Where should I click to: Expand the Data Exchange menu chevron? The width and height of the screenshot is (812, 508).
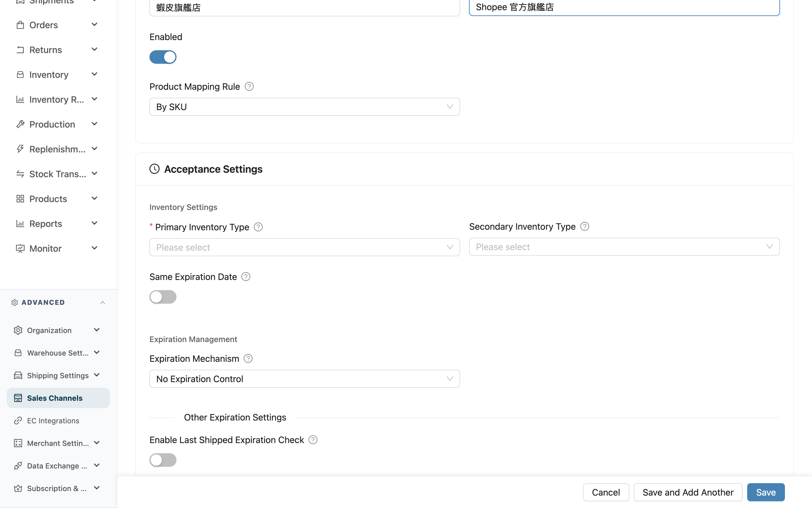click(x=97, y=465)
